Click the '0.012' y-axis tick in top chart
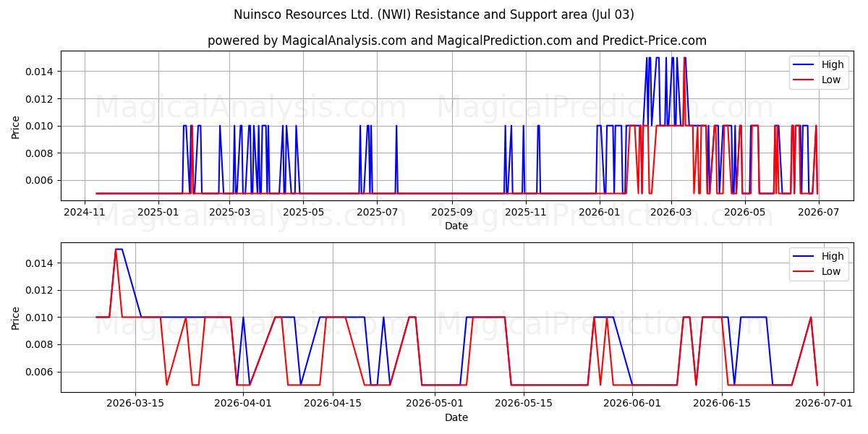The image size is (868, 434). 42,98
